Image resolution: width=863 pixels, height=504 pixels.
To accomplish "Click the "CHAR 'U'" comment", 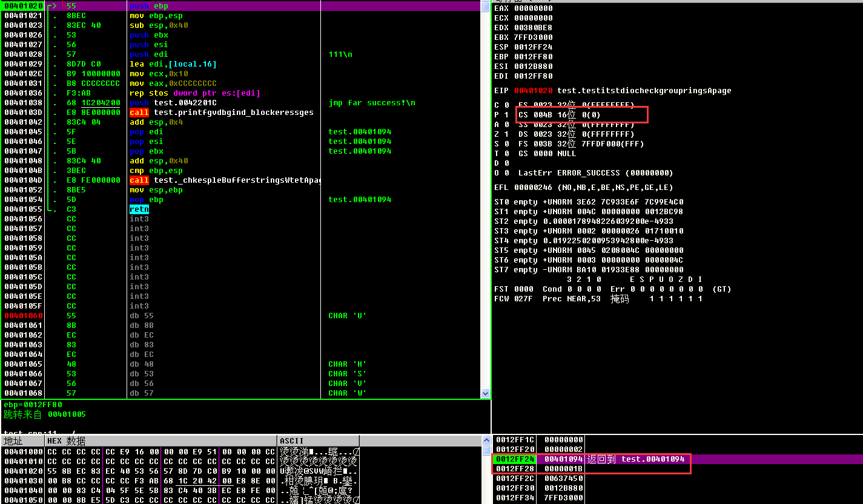I will coord(348,316).
